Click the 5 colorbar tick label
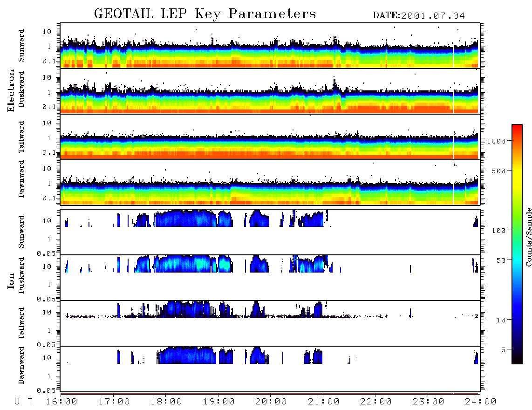 [x=504, y=350]
